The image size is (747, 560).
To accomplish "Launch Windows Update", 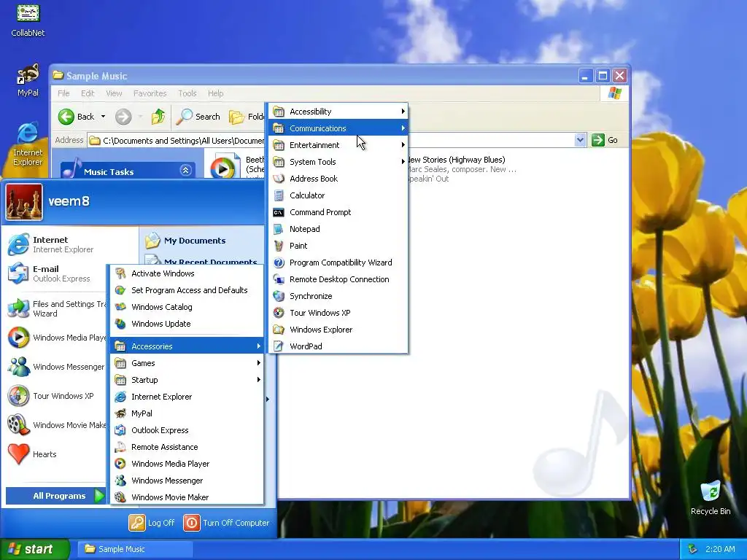I will coord(187,324).
